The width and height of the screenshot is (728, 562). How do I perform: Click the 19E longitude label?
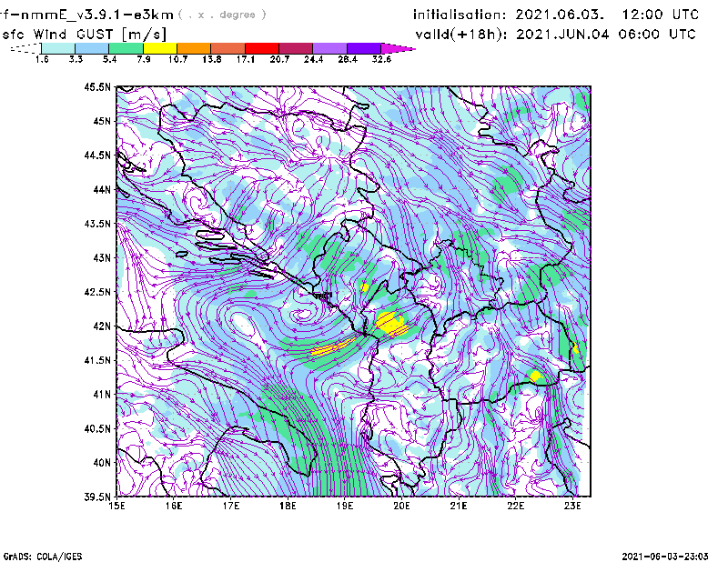click(x=345, y=506)
